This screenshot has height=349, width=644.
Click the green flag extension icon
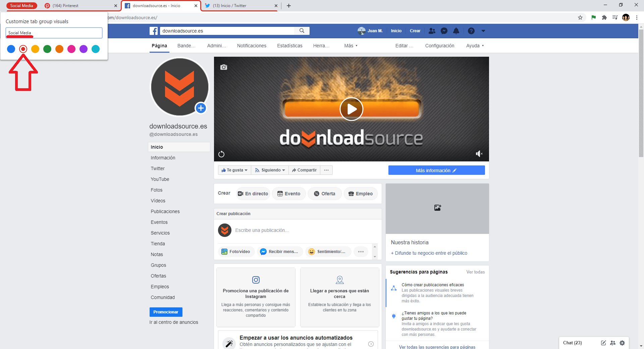(593, 17)
